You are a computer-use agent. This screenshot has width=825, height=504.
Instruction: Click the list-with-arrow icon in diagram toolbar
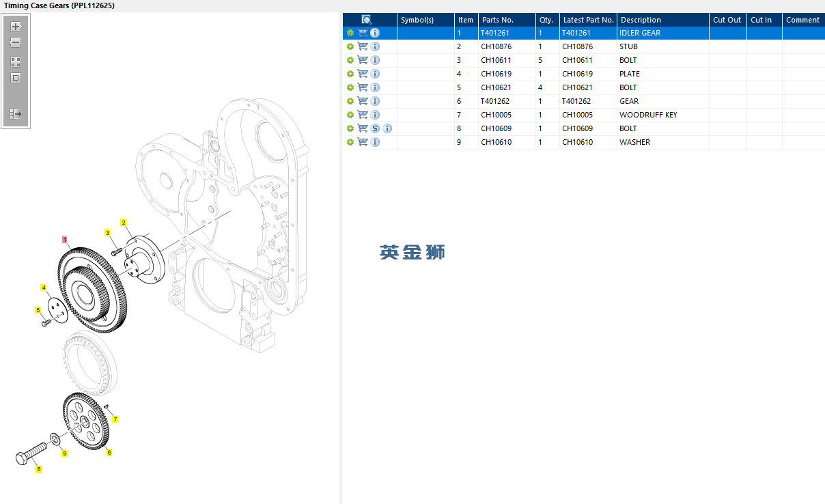(16, 114)
